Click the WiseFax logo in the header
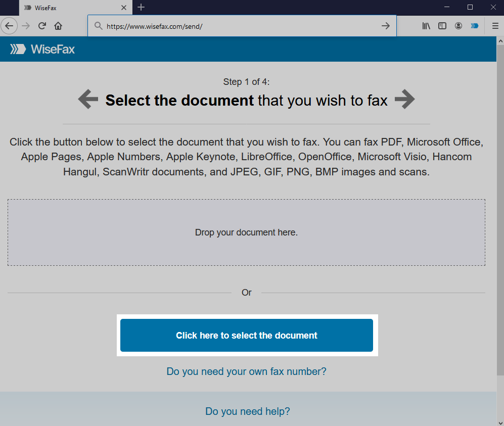 point(42,49)
